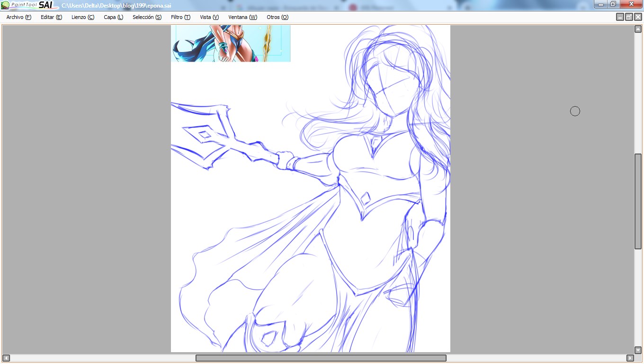Screen dimensions: 644x364
Task: Maximize the epona.sai document view
Action: tap(629, 17)
